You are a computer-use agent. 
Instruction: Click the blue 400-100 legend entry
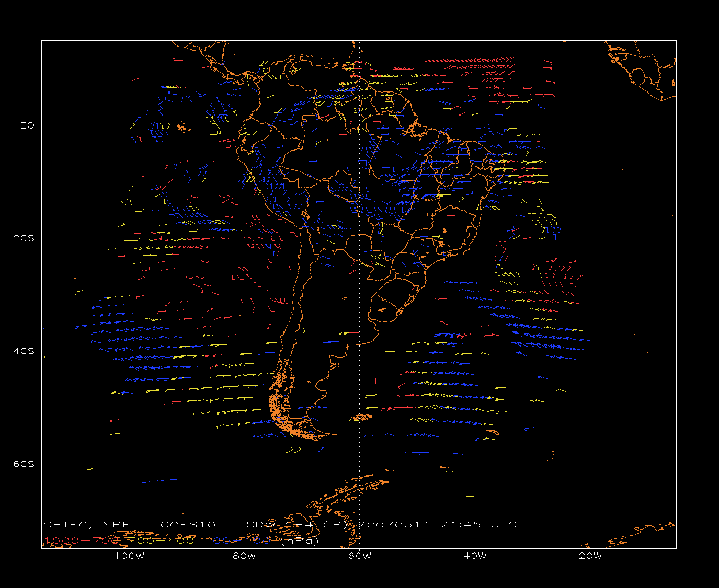coord(237,540)
